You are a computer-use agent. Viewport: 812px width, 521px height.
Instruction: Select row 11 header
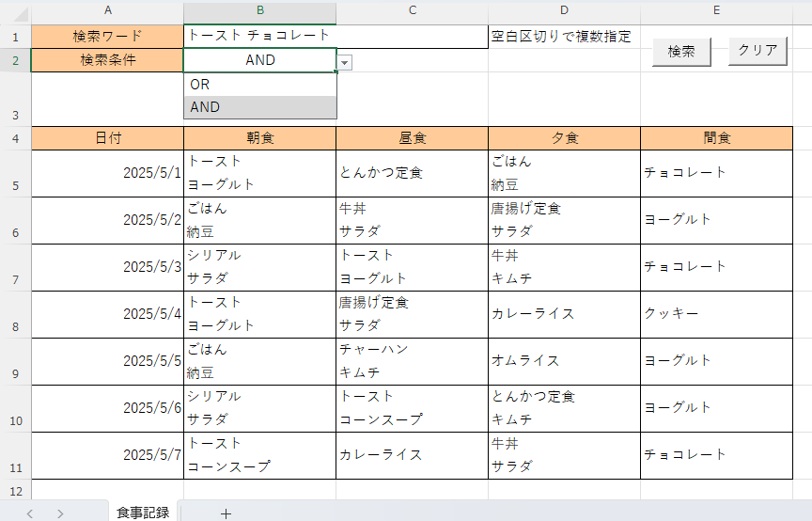(x=16, y=456)
